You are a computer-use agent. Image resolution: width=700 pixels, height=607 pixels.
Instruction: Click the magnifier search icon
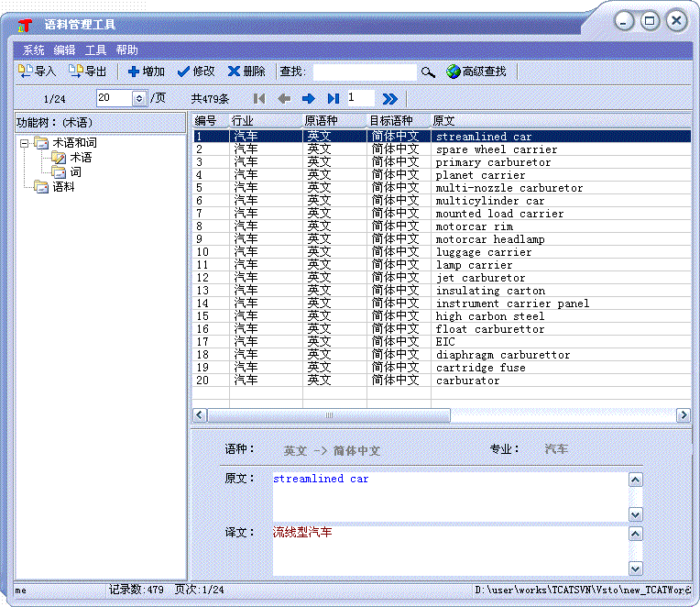[428, 72]
